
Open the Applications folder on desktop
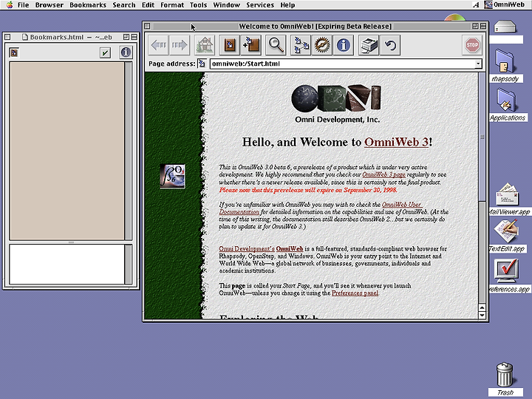508,105
